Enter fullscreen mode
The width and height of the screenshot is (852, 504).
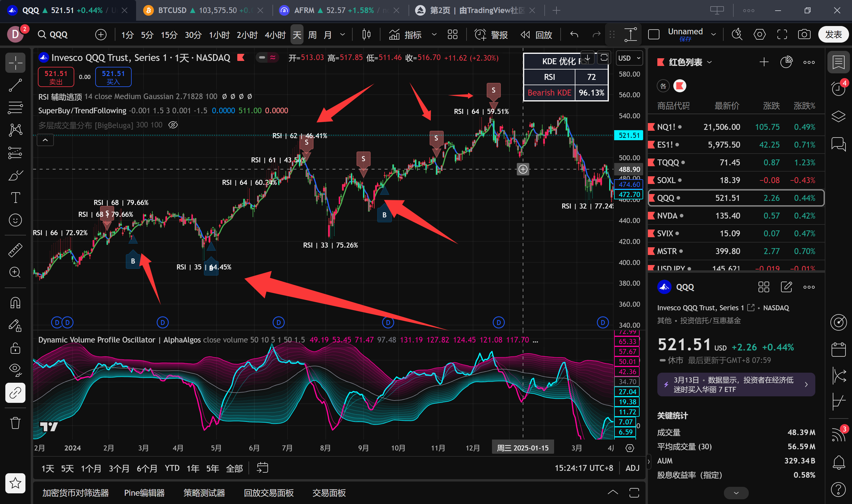pos(782,35)
